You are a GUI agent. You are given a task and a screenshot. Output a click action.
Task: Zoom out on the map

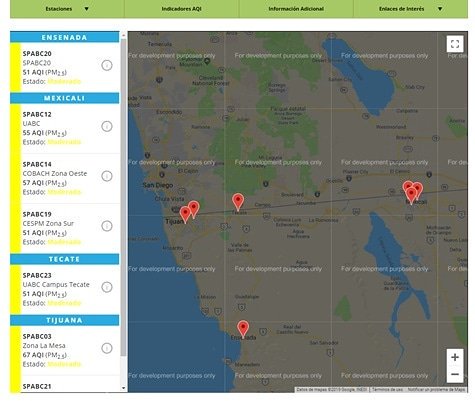point(455,374)
